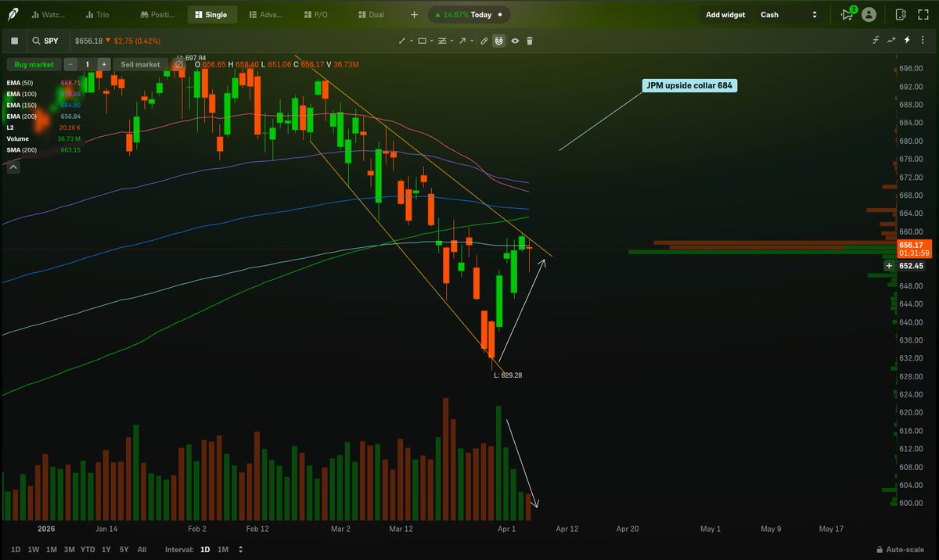Click the slashed circle cancel orders icon
Image resolution: width=939 pixels, height=560 pixels.
point(178,65)
